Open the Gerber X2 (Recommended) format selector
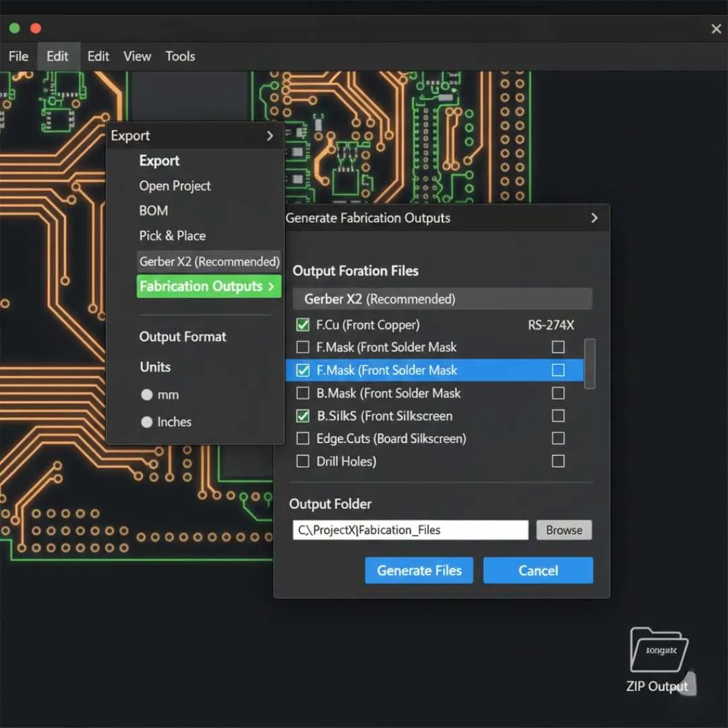 (x=442, y=299)
